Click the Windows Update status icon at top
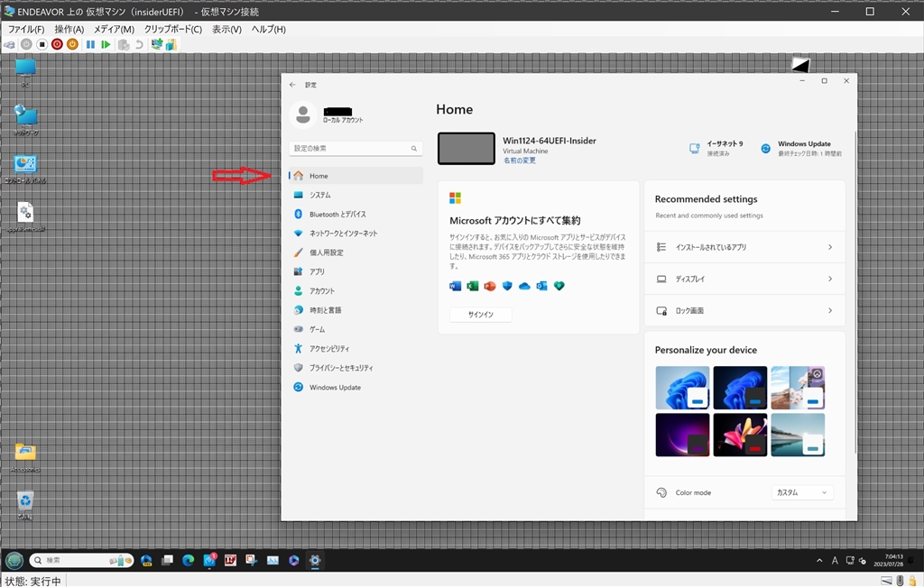 [x=766, y=148]
